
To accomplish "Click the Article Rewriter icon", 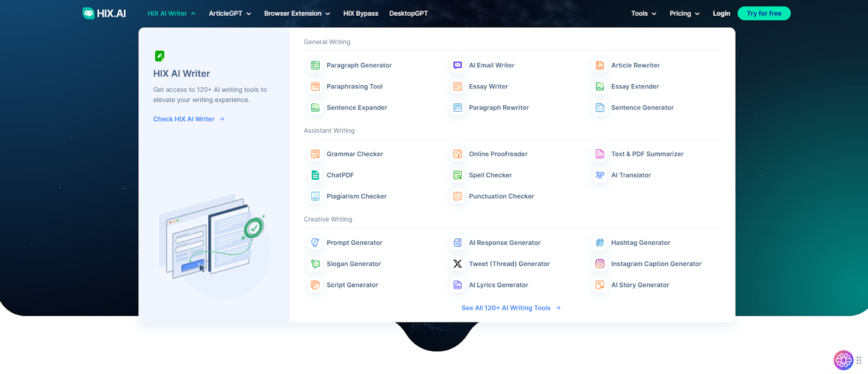I will tap(600, 65).
